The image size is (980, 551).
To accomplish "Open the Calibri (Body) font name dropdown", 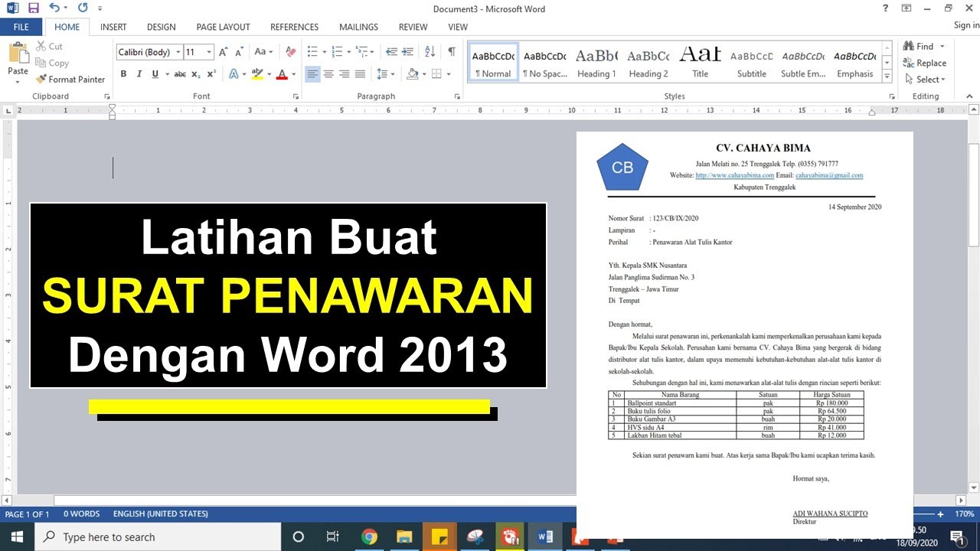I will [x=178, y=52].
